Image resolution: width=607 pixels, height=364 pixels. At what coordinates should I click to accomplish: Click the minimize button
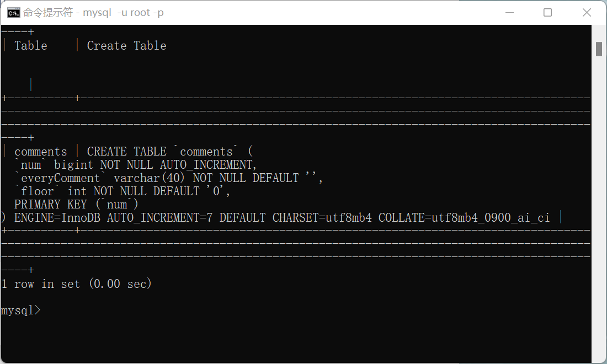click(509, 12)
